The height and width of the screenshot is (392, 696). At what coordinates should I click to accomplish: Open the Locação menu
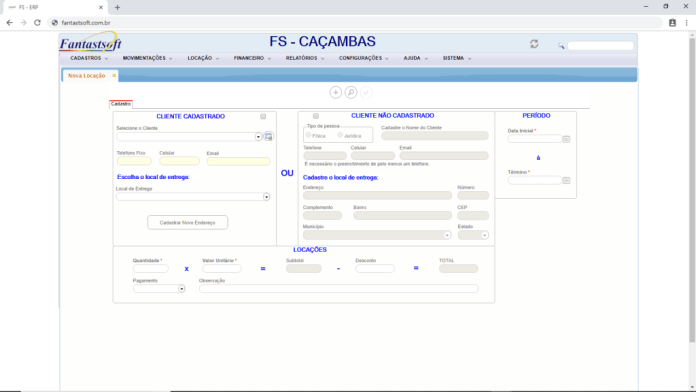[x=203, y=58]
